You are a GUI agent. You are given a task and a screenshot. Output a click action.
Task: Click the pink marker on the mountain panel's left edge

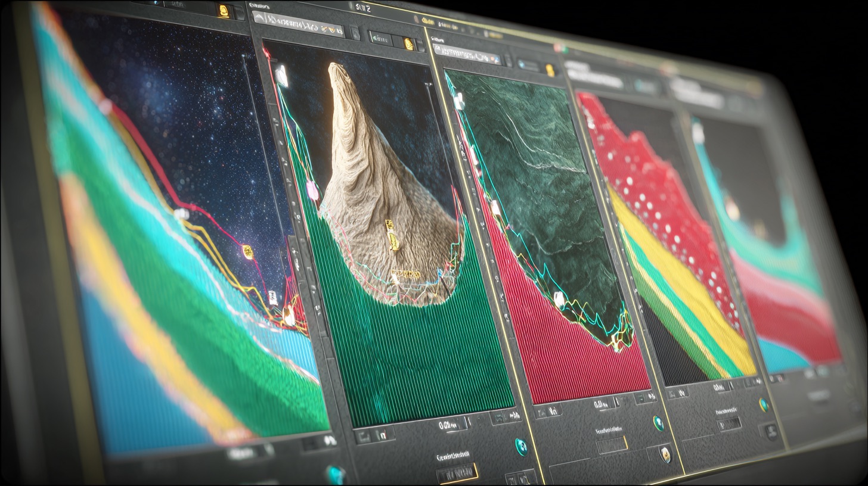tap(312, 191)
